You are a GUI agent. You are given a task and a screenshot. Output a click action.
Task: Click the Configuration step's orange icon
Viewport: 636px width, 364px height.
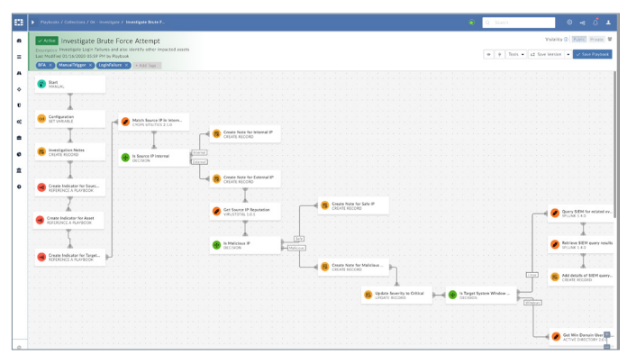coord(41,118)
